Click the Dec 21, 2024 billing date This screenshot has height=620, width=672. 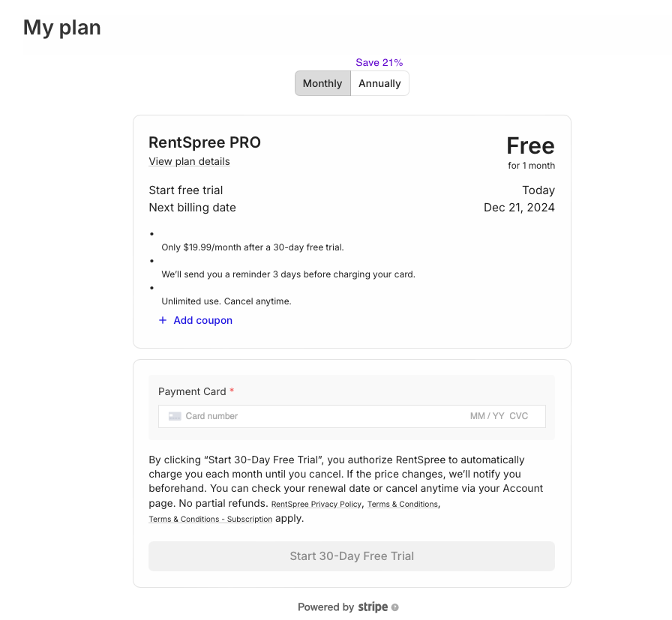(518, 207)
